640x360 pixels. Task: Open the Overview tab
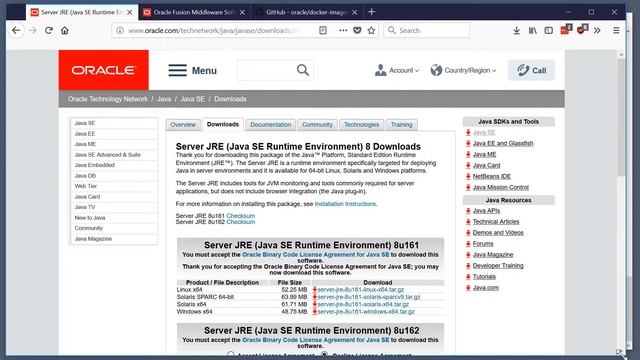pos(183,124)
